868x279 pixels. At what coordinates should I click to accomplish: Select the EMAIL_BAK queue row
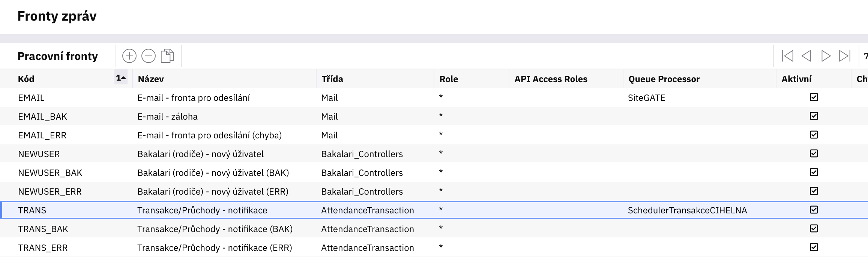click(42, 117)
